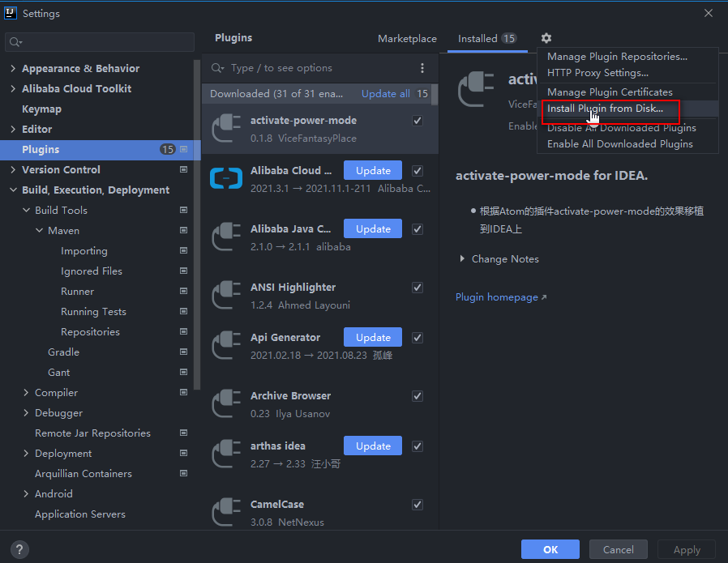The height and width of the screenshot is (563, 728).
Task: Click the settings tree scrollbar
Action: [197, 225]
